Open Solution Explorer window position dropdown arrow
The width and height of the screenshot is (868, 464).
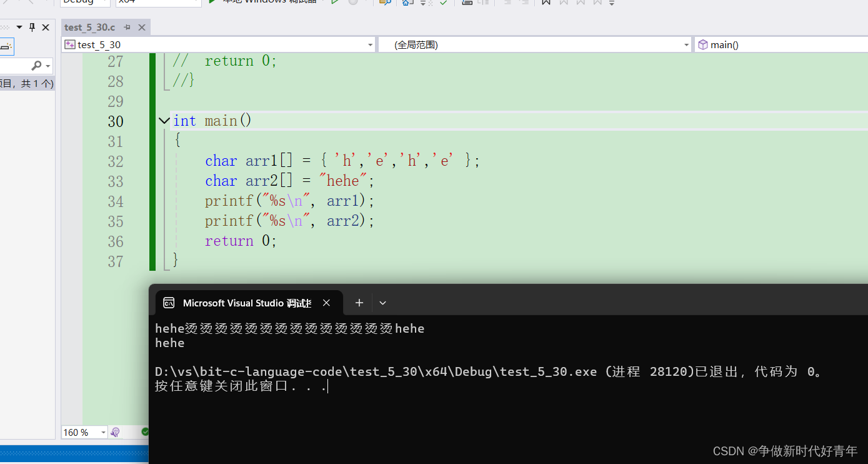(x=19, y=27)
